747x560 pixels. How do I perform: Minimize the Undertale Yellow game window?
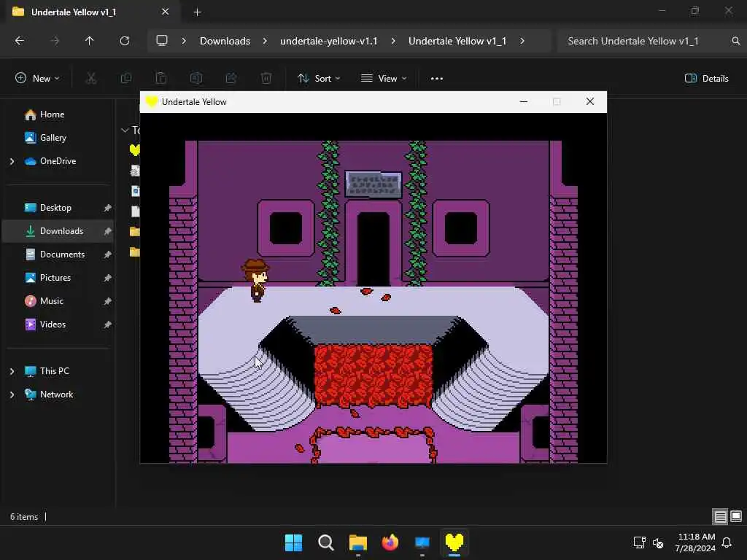pos(524,102)
